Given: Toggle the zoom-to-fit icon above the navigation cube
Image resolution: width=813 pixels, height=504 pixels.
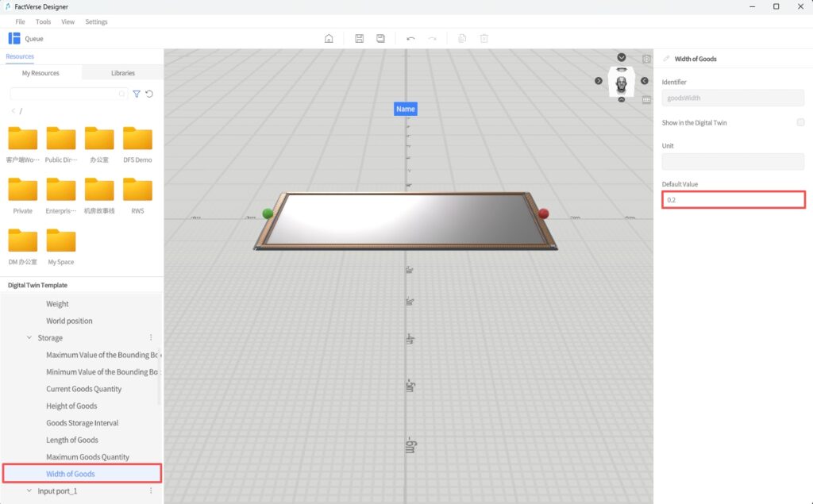Looking at the screenshot, I should click(x=645, y=59).
